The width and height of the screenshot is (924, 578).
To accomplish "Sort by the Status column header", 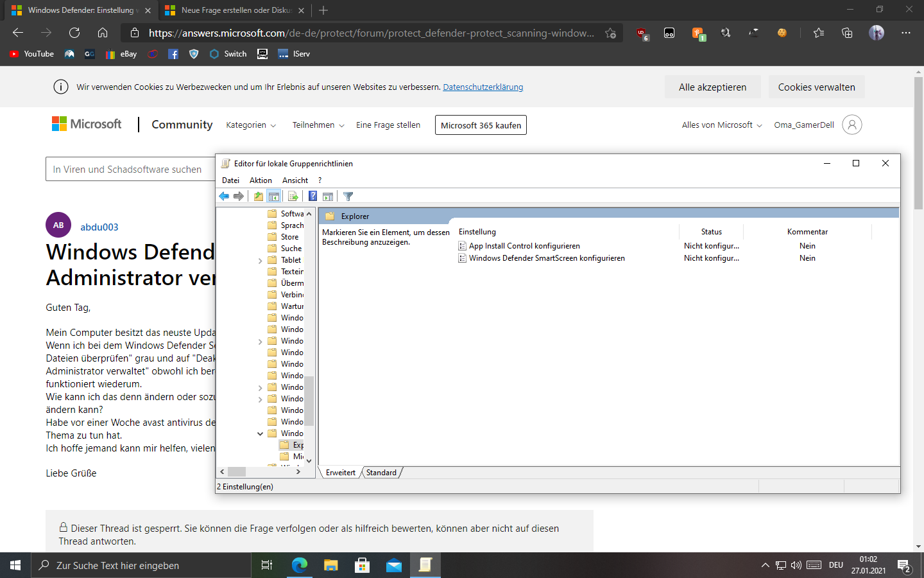I will pyautogui.click(x=711, y=232).
